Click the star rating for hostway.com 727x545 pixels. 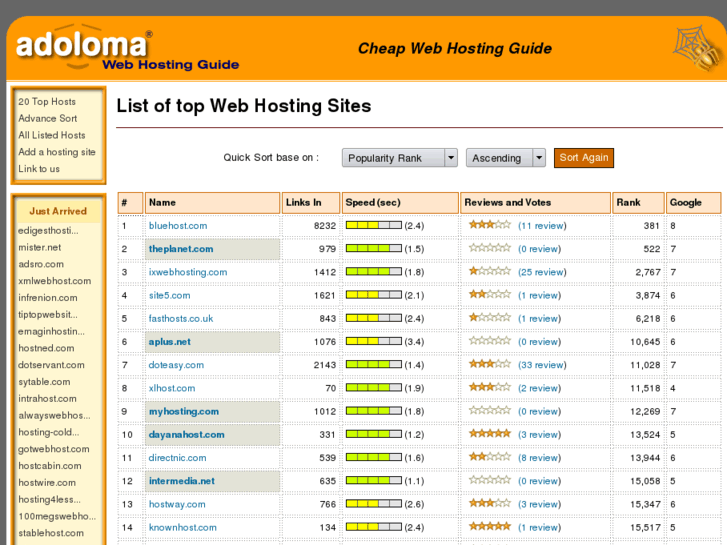[x=490, y=503]
